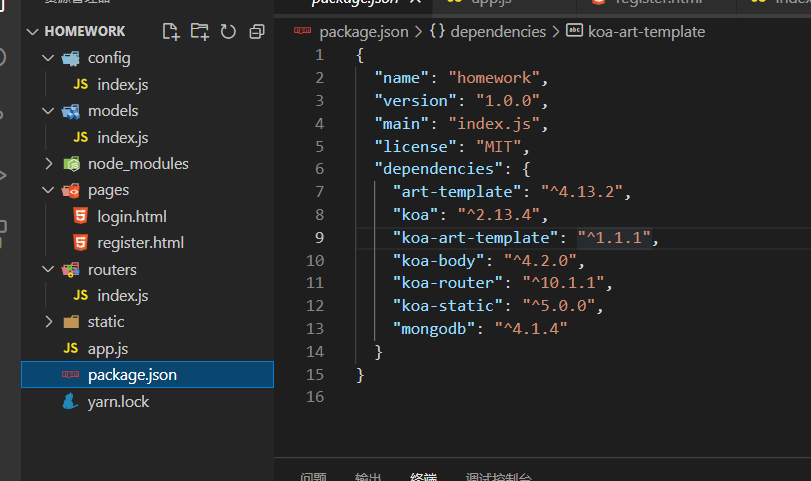The height and width of the screenshot is (481, 811).
Task: Collapse the models folder chevron
Action: click(x=48, y=111)
